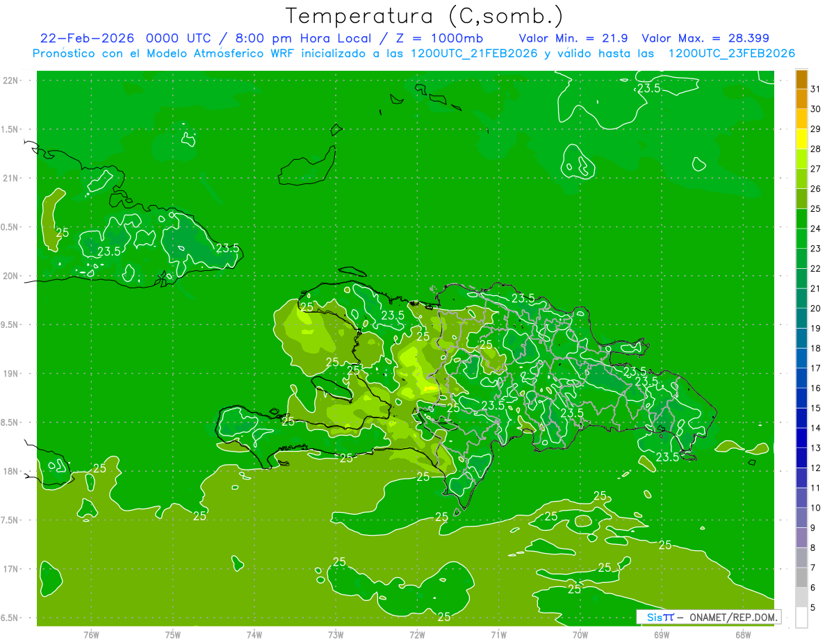Pick the legend swatch between 25 and 26
Screen dimensions: 834x644
point(801,199)
